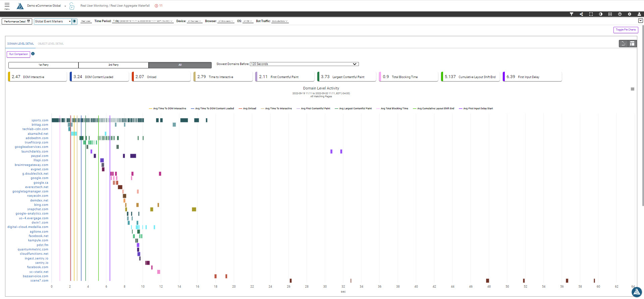Click scene7.com domain row label
Image resolution: width=644 pixels, height=299 pixels.
[39, 281]
